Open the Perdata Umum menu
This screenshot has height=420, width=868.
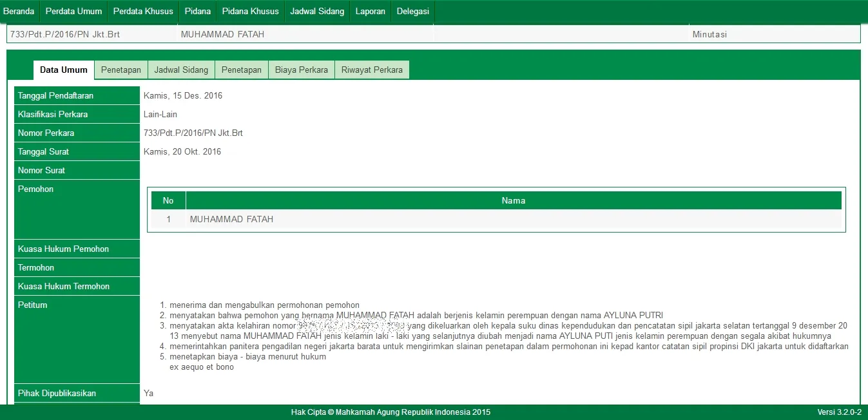pos(73,11)
